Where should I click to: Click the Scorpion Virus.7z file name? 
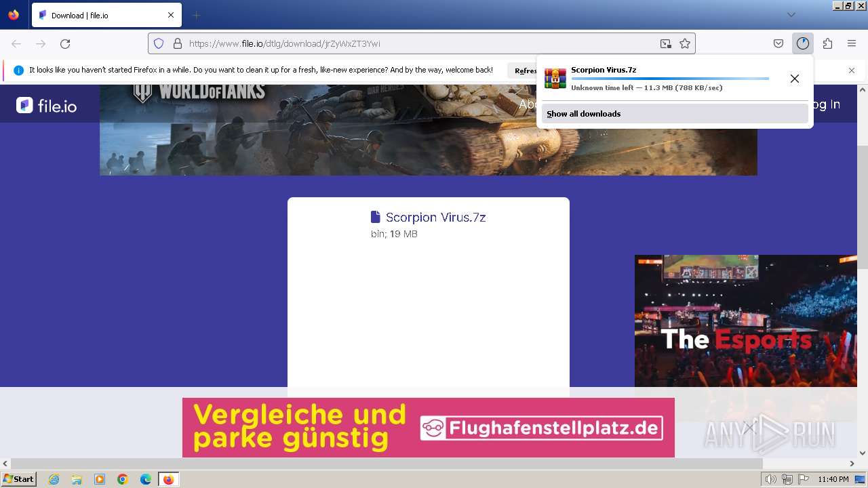pyautogui.click(x=435, y=217)
